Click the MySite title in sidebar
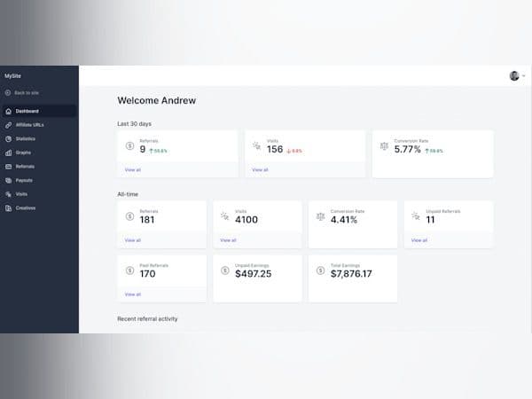The width and height of the screenshot is (532, 399). [x=12, y=76]
